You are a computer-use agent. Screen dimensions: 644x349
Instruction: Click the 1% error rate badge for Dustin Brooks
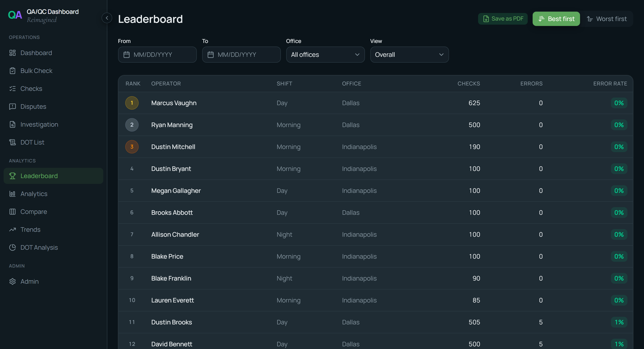pos(619,322)
